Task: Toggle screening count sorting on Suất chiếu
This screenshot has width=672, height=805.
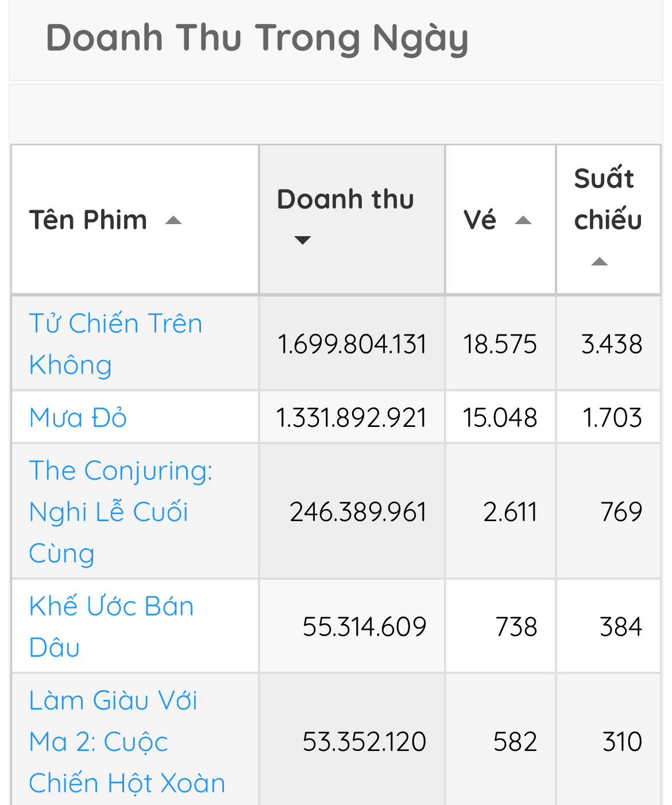Action: (600, 262)
